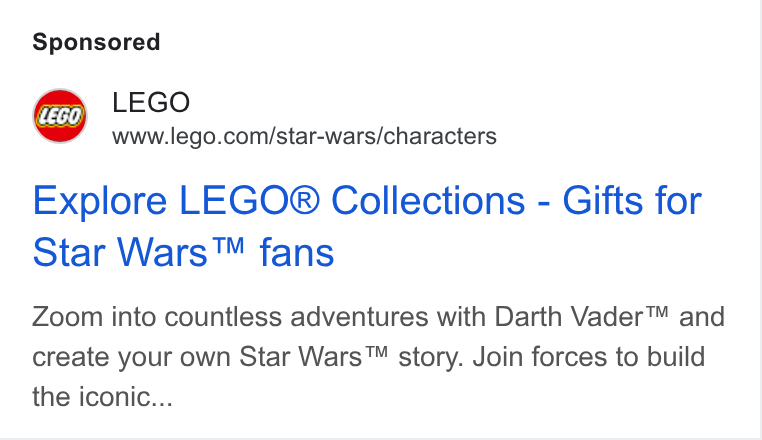762x440 pixels.
Task: Click the 'Star Wars™ fans' headline line
Action: click(183, 252)
